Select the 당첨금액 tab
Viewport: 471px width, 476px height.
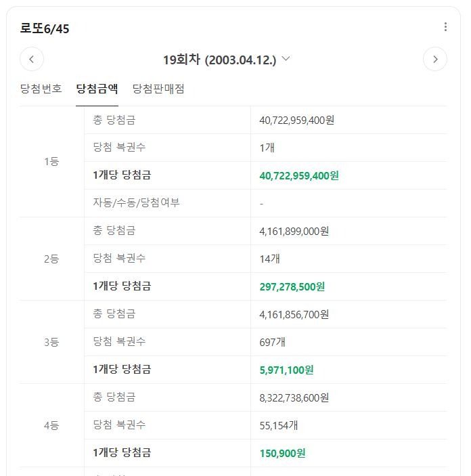click(x=97, y=89)
